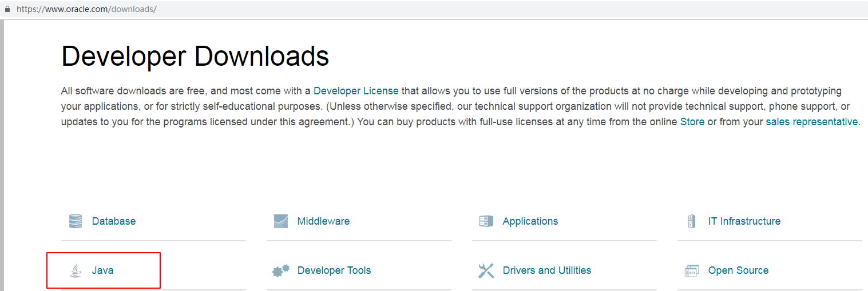The image size is (868, 291).
Task: Open Drivers and Utilities link
Action: [546, 270]
